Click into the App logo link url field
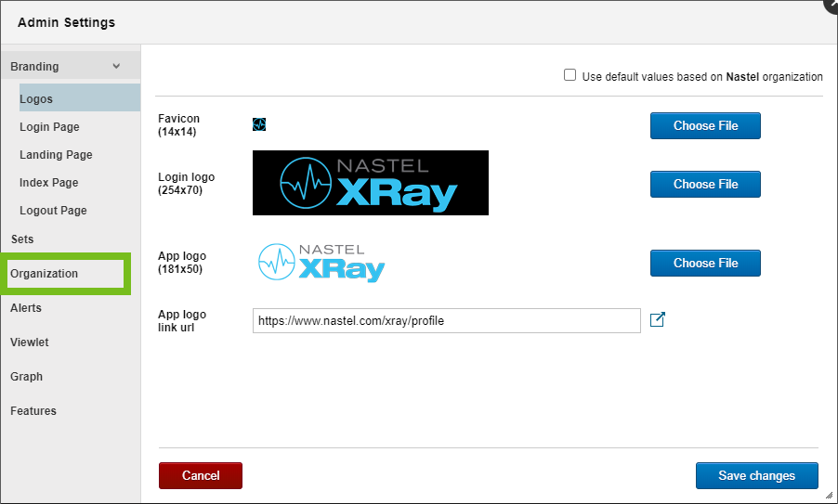838x504 pixels. (447, 321)
